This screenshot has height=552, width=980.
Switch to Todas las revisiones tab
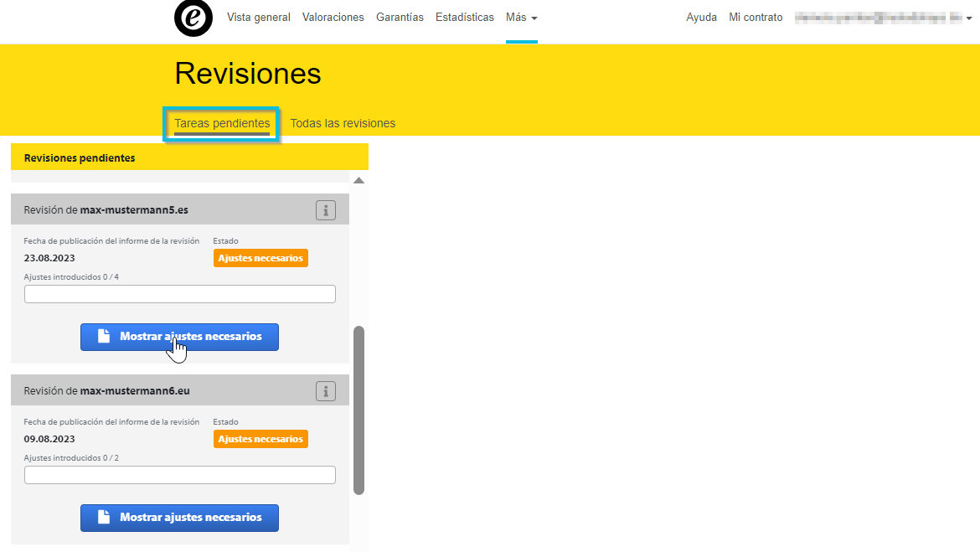click(343, 124)
